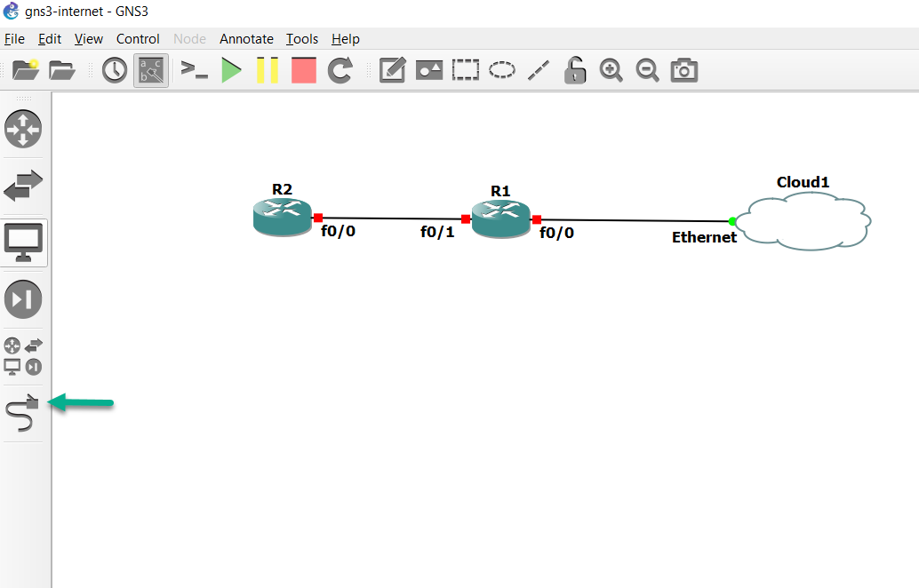This screenshot has height=588, width=919.
Task: Browse switches in the device sidebar
Action: pyautogui.click(x=23, y=186)
